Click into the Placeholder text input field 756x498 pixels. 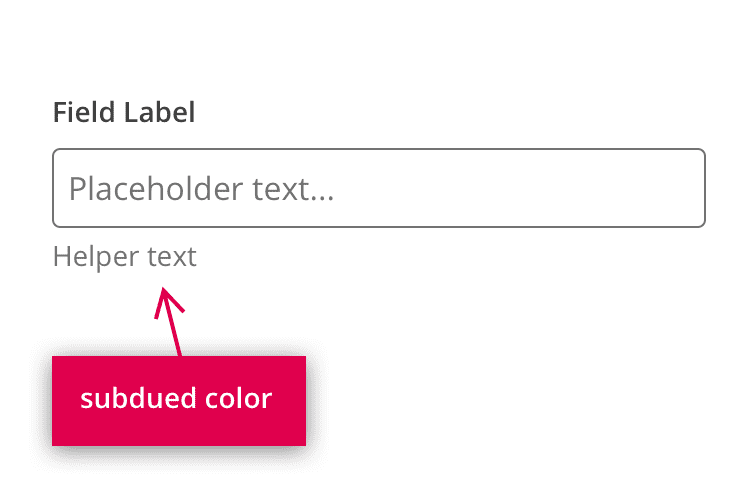tap(378, 188)
